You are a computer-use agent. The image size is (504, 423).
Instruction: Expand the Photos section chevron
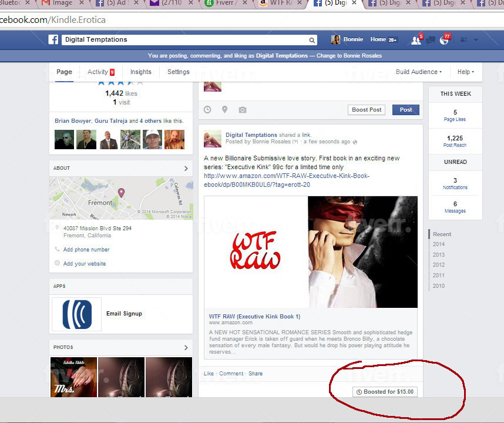(186, 347)
